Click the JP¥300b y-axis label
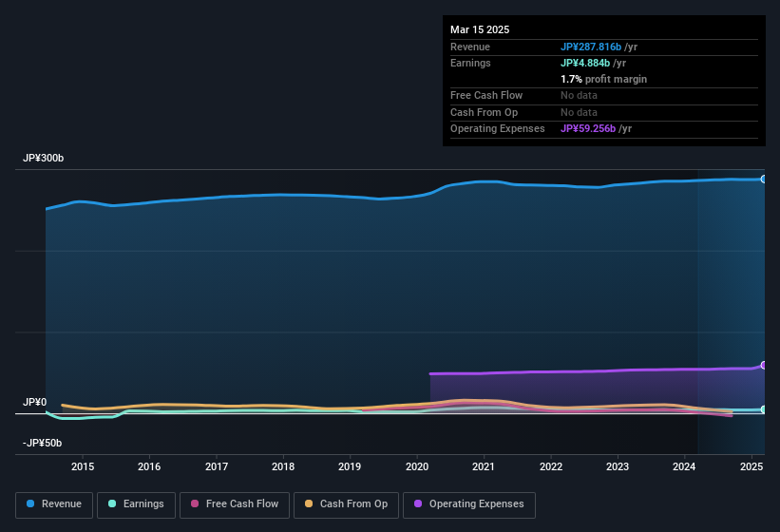The height and width of the screenshot is (532, 780). pyautogui.click(x=44, y=158)
